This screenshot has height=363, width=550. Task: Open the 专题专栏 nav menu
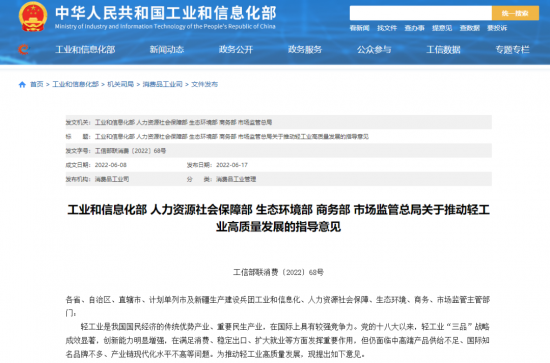tap(512, 49)
